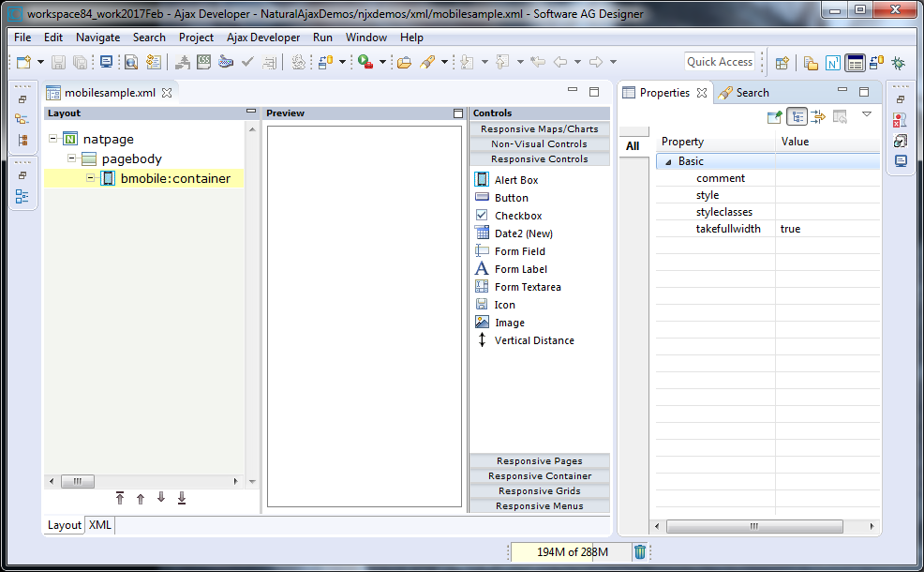Click the Debug perspective bug icon
The width and height of the screenshot is (924, 572).
click(x=899, y=63)
